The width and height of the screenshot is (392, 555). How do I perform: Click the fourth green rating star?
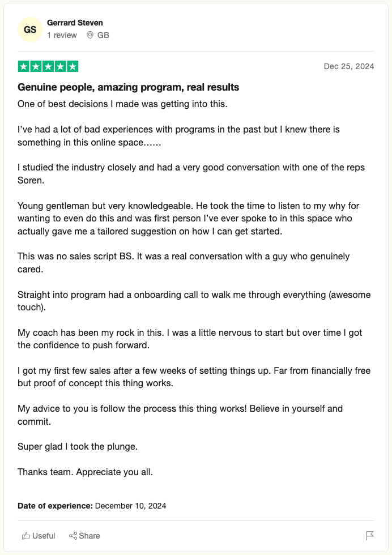(x=60, y=66)
